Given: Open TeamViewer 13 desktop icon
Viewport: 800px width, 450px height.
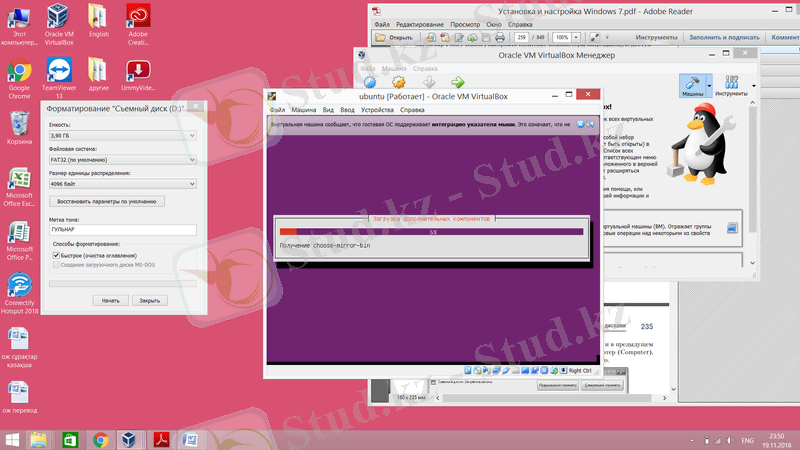Looking at the screenshot, I should coord(59,74).
